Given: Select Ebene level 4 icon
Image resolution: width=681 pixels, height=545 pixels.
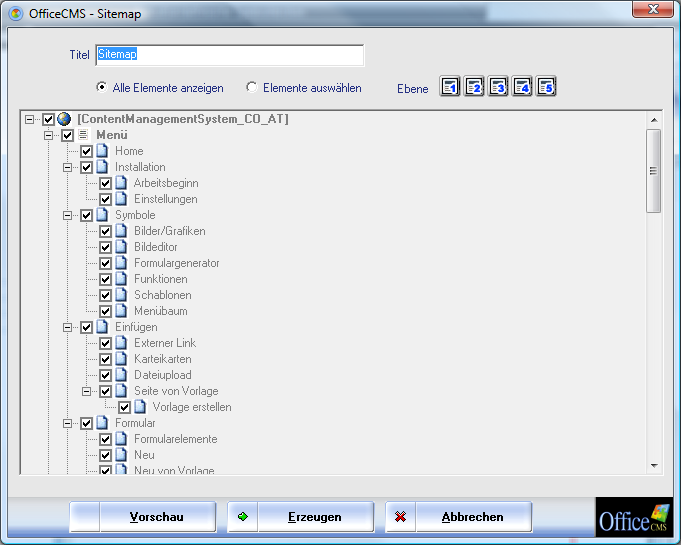Looking at the screenshot, I should click(x=522, y=86).
